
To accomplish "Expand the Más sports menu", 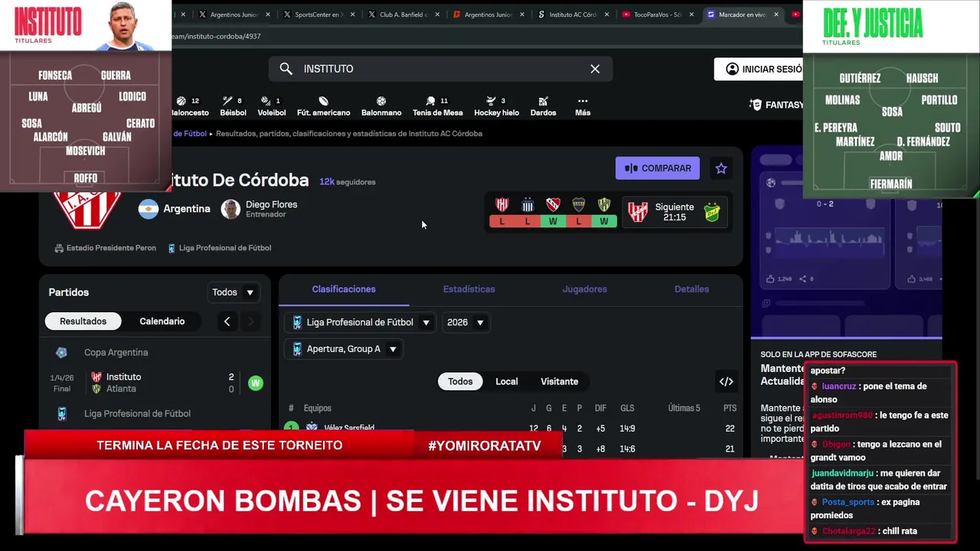I will pyautogui.click(x=583, y=106).
